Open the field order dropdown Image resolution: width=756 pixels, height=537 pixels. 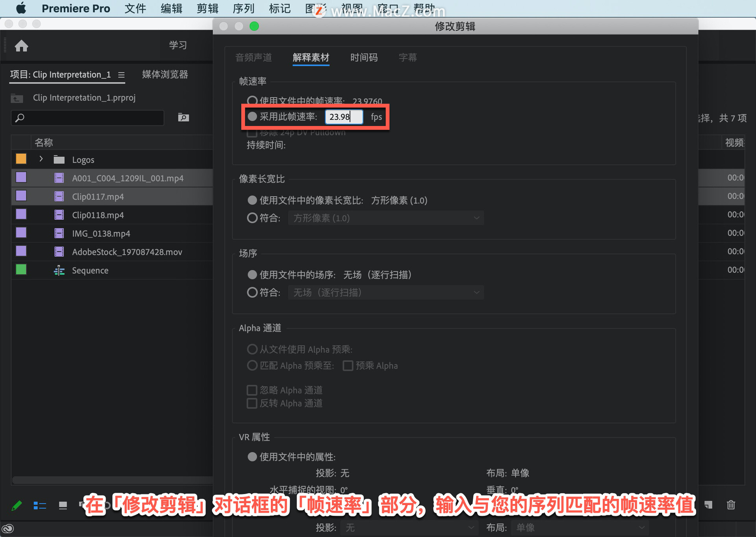tap(386, 292)
